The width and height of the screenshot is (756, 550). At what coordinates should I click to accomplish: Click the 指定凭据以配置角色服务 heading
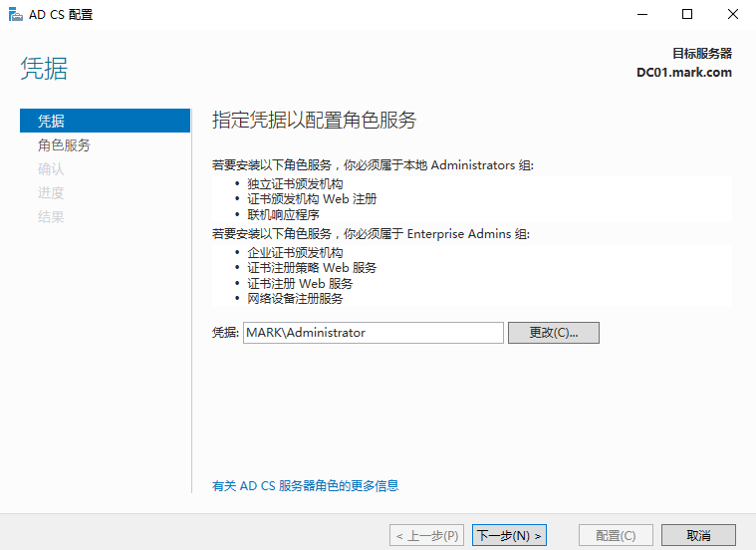[314, 121]
